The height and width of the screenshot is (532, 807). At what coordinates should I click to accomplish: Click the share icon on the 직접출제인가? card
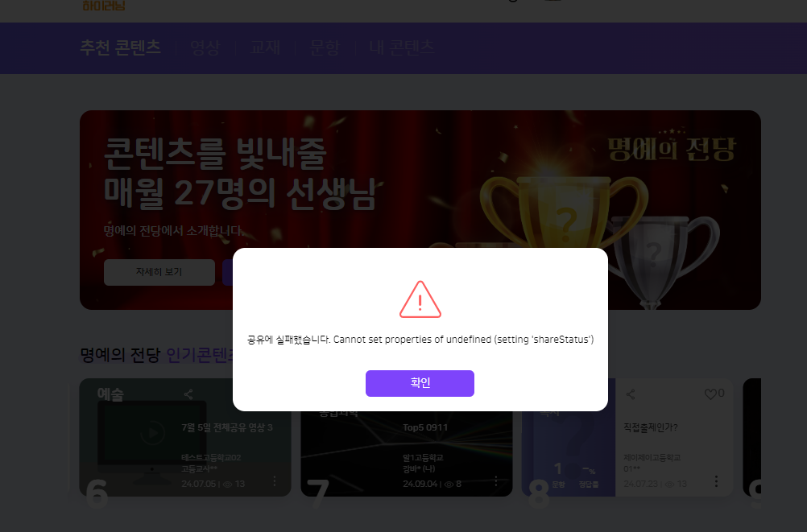(x=631, y=394)
